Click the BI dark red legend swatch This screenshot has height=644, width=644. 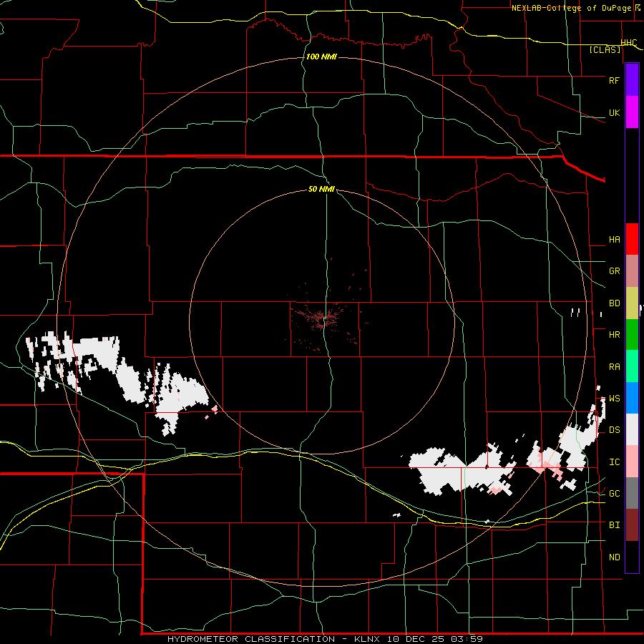point(632,525)
